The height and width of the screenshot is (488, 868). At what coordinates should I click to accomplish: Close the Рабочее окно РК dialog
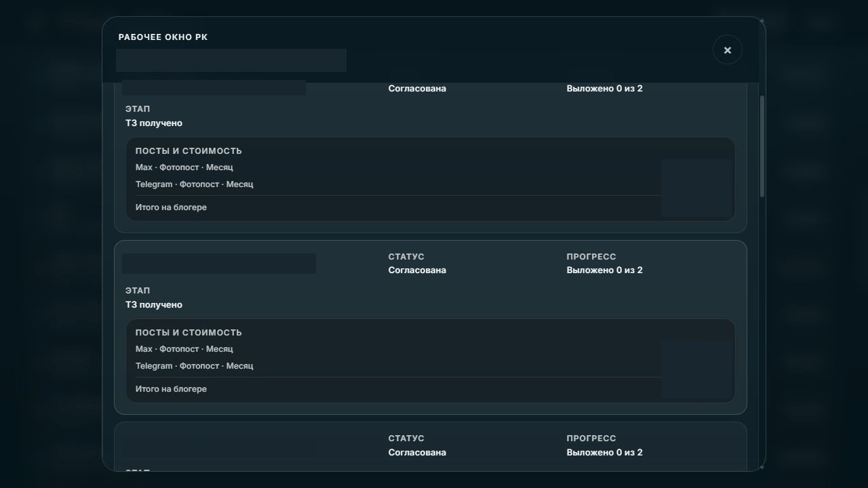click(727, 50)
